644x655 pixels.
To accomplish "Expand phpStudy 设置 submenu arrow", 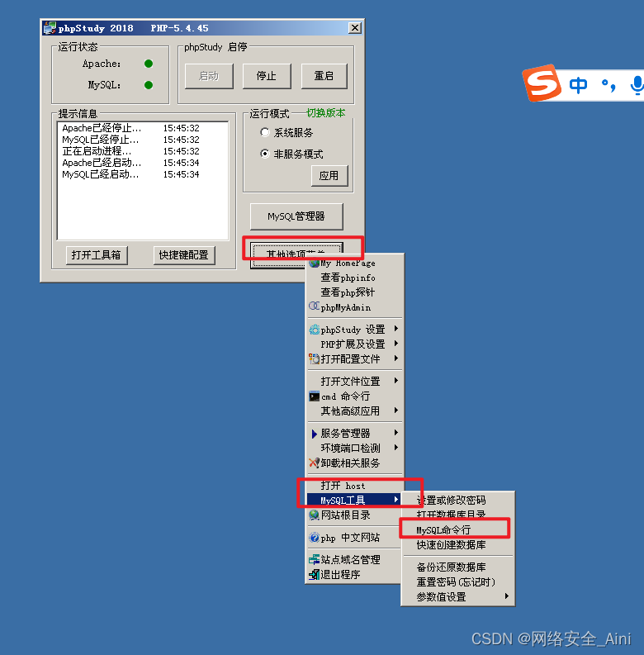I will point(396,329).
